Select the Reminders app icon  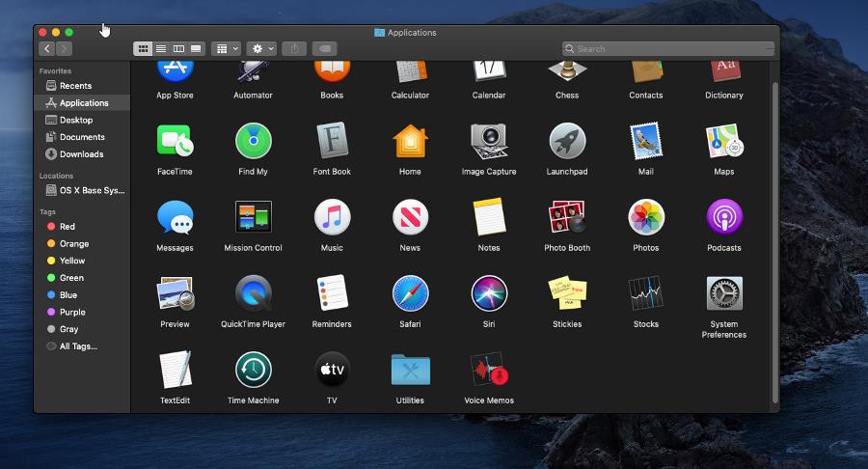(332, 293)
